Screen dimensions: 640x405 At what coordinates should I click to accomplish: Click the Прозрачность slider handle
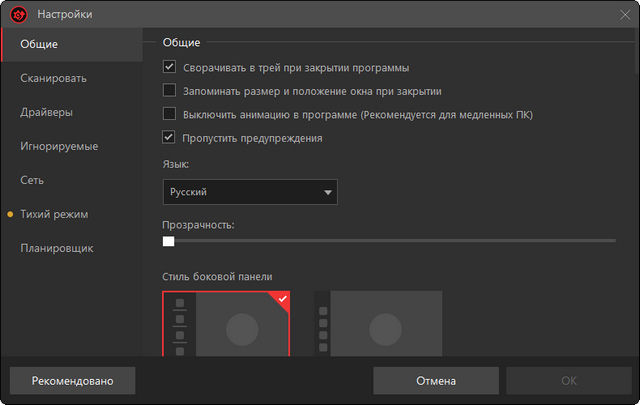tap(168, 240)
